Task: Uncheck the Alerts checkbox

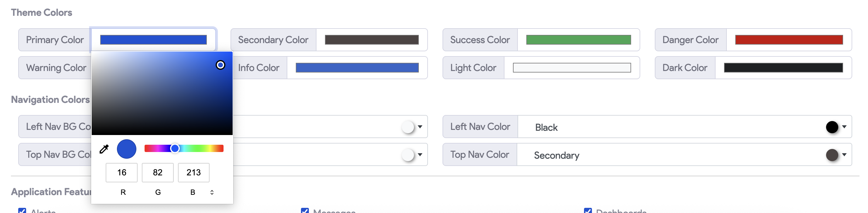Action: tap(22, 211)
